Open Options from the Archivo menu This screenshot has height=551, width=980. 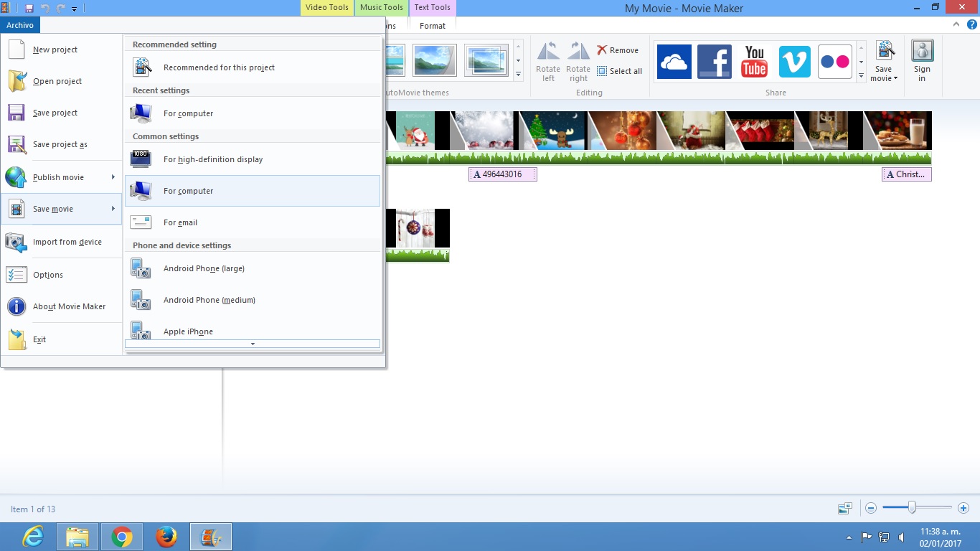tap(48, 275)
